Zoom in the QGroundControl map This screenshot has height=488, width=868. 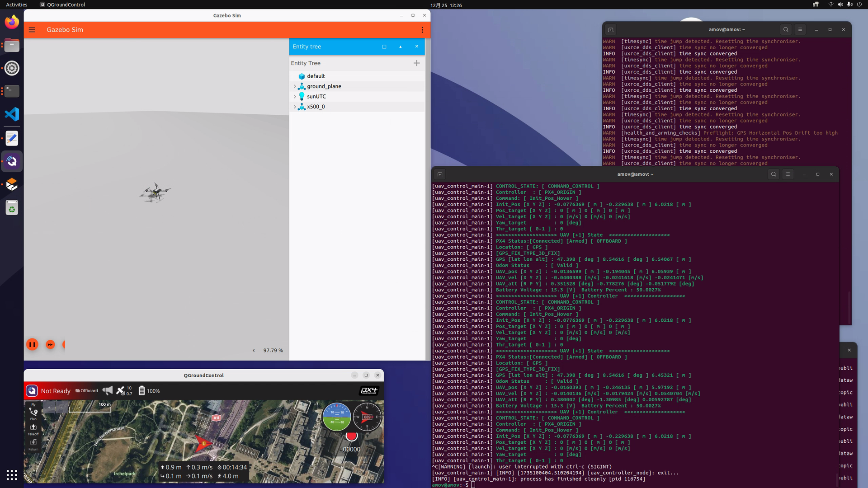tap(49, 408)
